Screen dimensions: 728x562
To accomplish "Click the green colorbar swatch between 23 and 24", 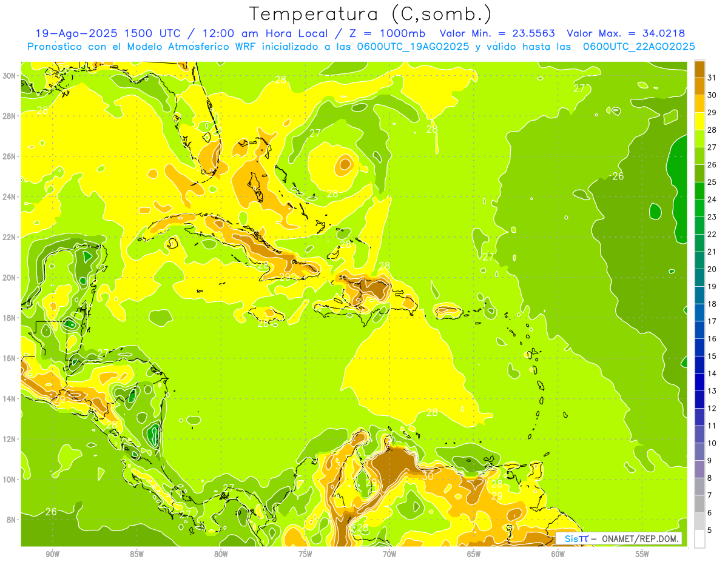I will point(699,208).
